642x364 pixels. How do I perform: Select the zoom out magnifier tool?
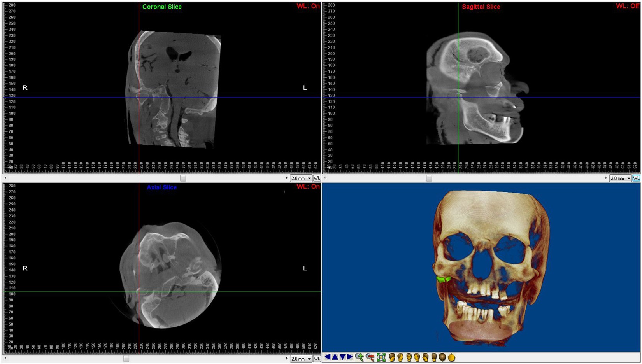coord(370,358)
